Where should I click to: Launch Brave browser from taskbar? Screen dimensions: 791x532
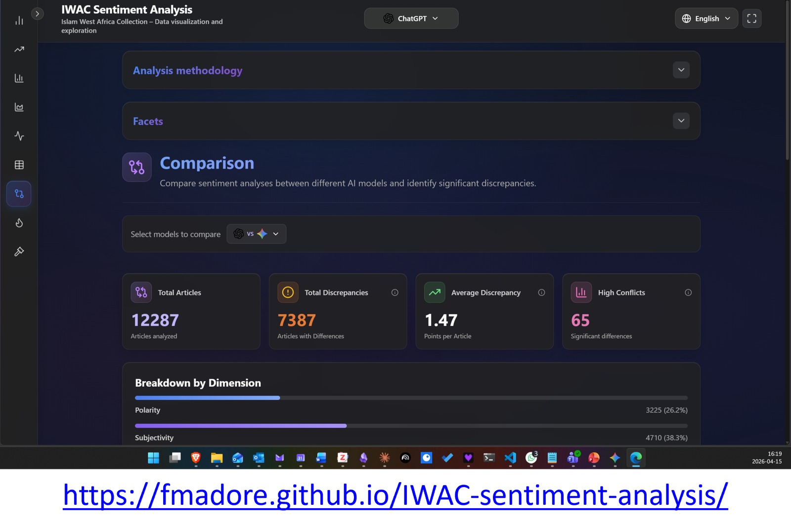(196, 458)
